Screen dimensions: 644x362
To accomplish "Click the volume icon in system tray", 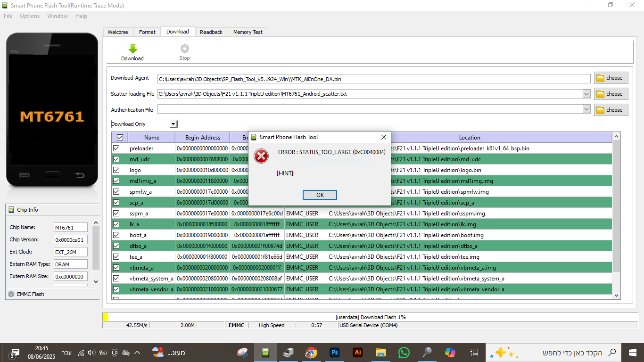I will (x=91, y=353).
